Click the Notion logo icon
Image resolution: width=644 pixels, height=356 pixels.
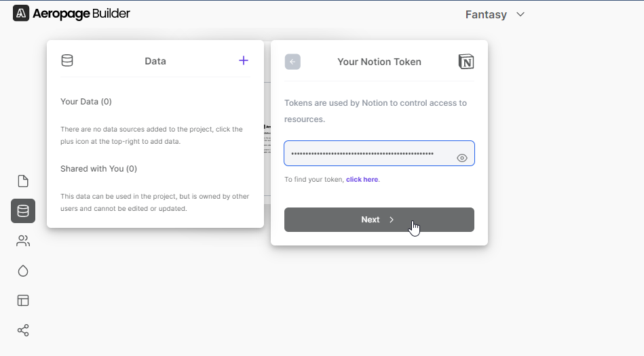coord(466,62)
